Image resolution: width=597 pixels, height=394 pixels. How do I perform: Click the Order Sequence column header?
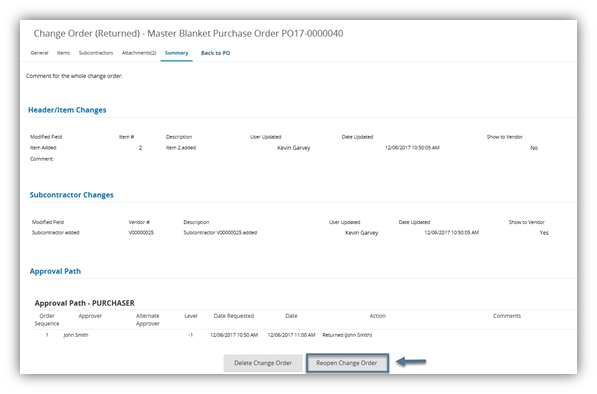click(47, 320)
